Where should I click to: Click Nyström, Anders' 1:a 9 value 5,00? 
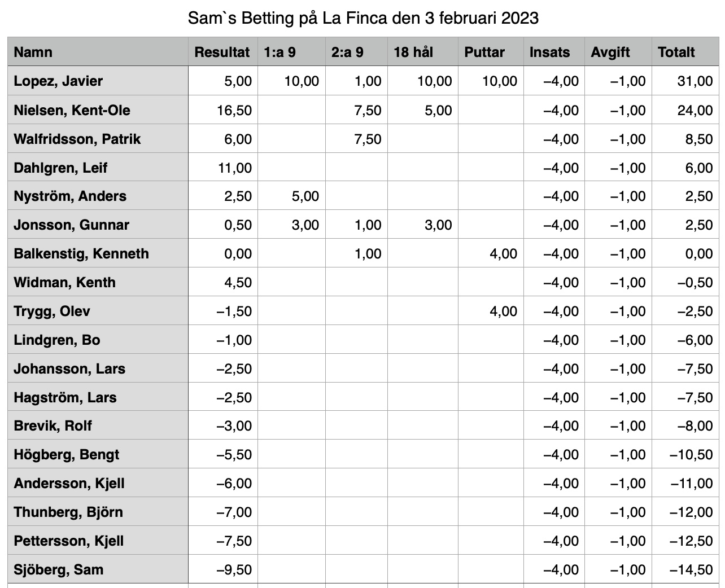[291, 196]
